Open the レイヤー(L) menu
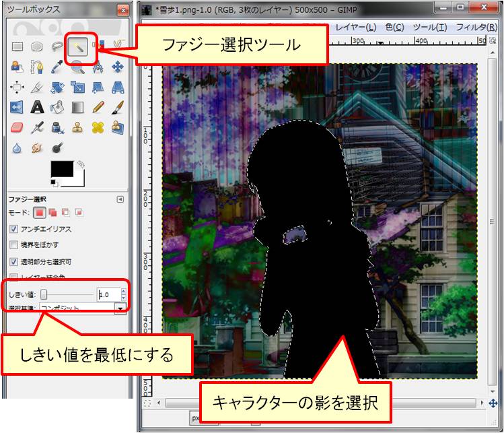This screenshot has width=504, height=433. pos(355,27)
